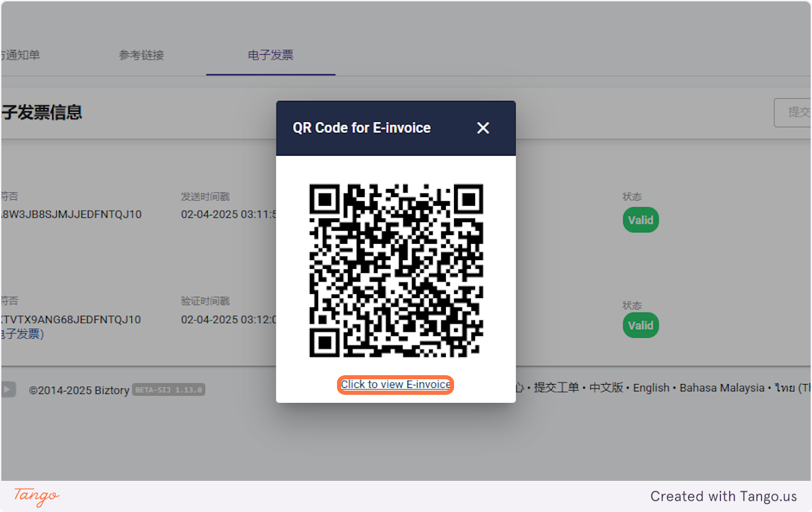
Task: Click the 验证时间戳 label
Action: 205,301
